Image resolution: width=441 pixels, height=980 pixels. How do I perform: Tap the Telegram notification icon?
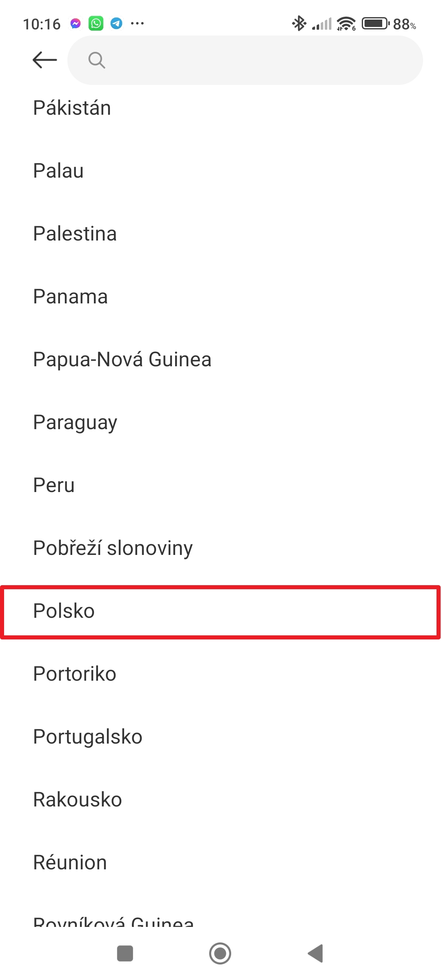[x=116, y=24]
